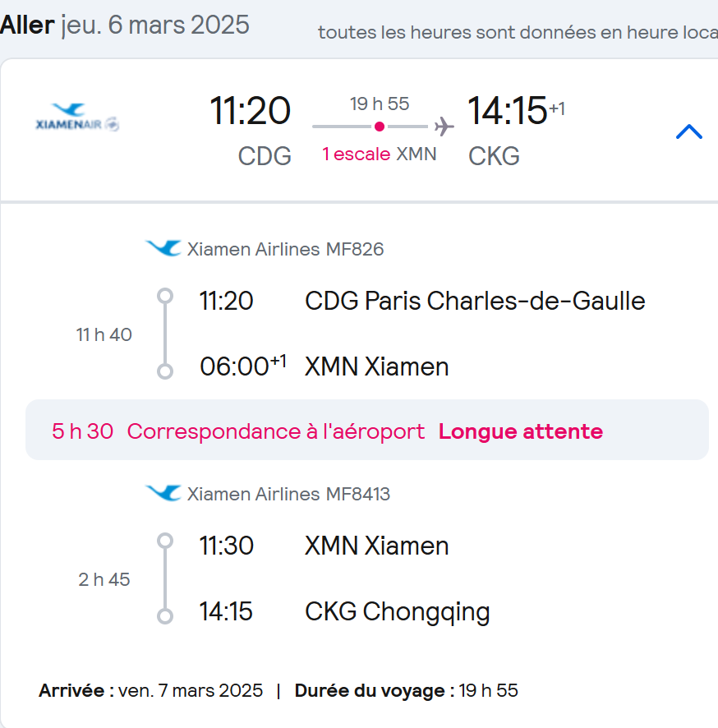Click the CKG 14:15 arrival circle marker
This screenshot has width=718, height=728.
pyautogui.click(x=165, y=616)
